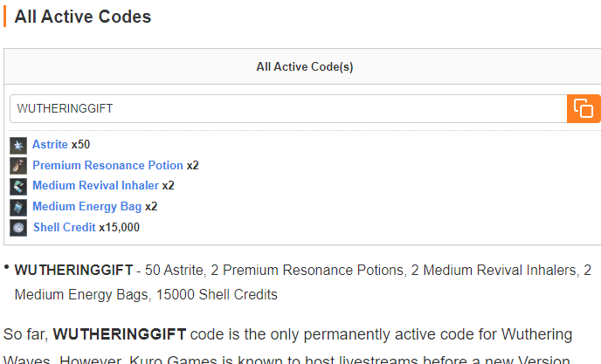Screen dimensions: 601x364
Task: Visit the Medium Energy Bag link
Action: 86,207
